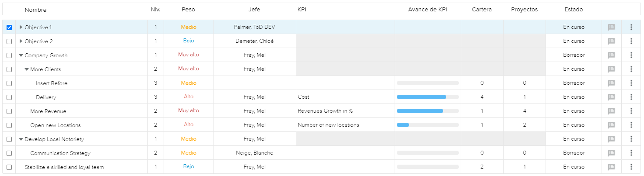Open comments for Objective 1 row
The height and width of the screenshot is (176, 644).
coord(611,27)
